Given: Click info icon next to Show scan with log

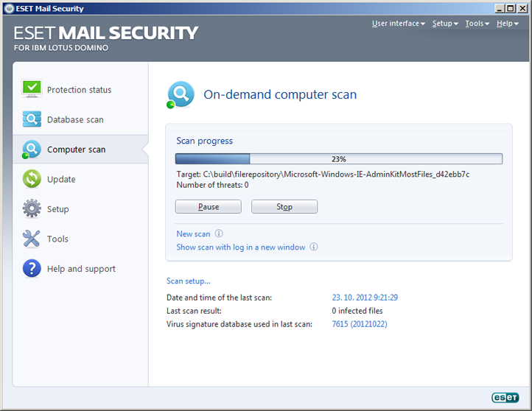Looking at the screenshot, I should tap(313, 247).
